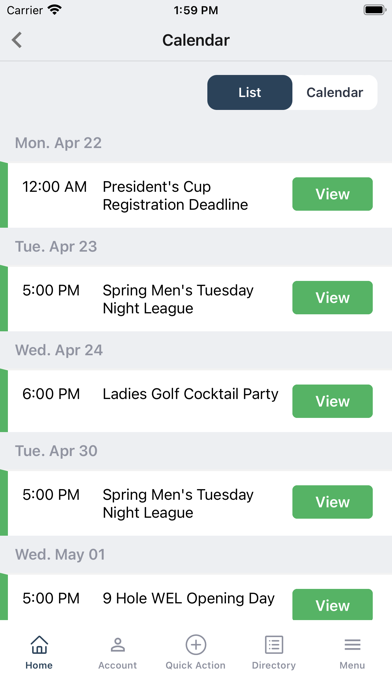Tap the 9 Hole WEL Opening Day title
Screen dimensions: 392x696
click(189, 598)
